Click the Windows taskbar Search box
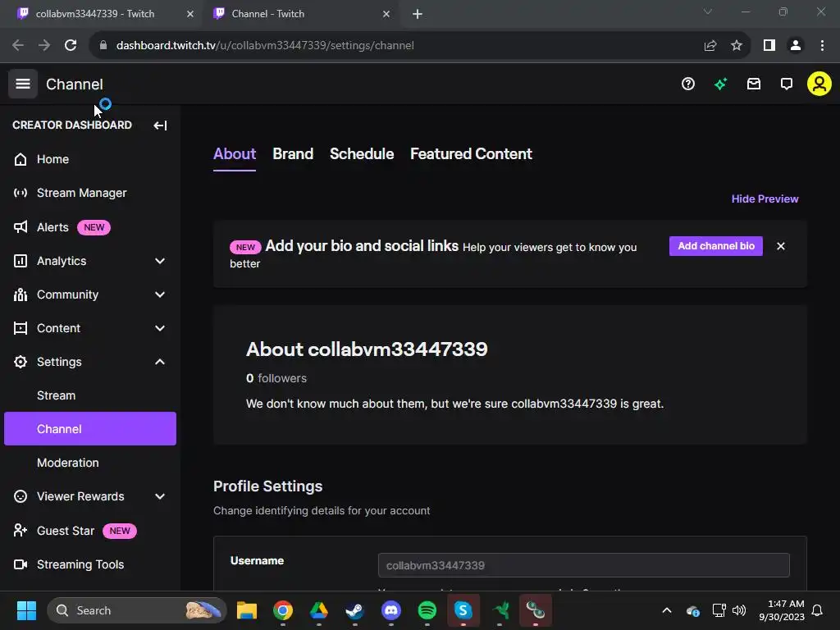Viewport: 840px width, 630px height. pos(137,610)
